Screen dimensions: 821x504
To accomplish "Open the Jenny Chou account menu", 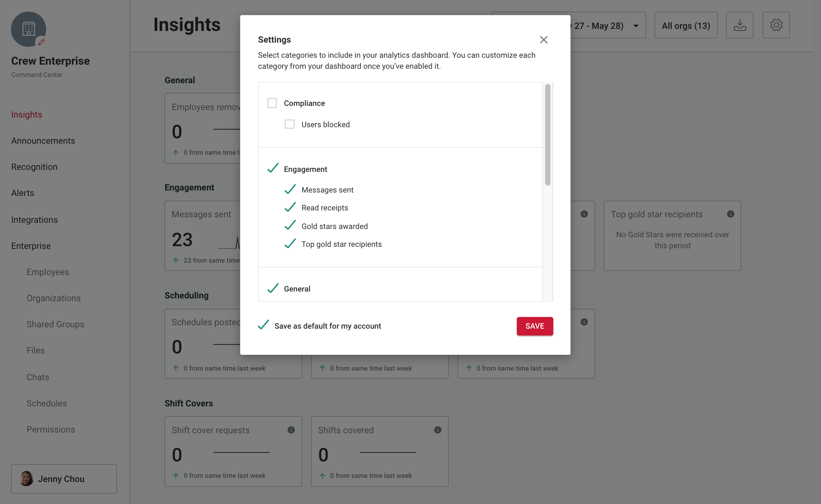I will [64, 479].
